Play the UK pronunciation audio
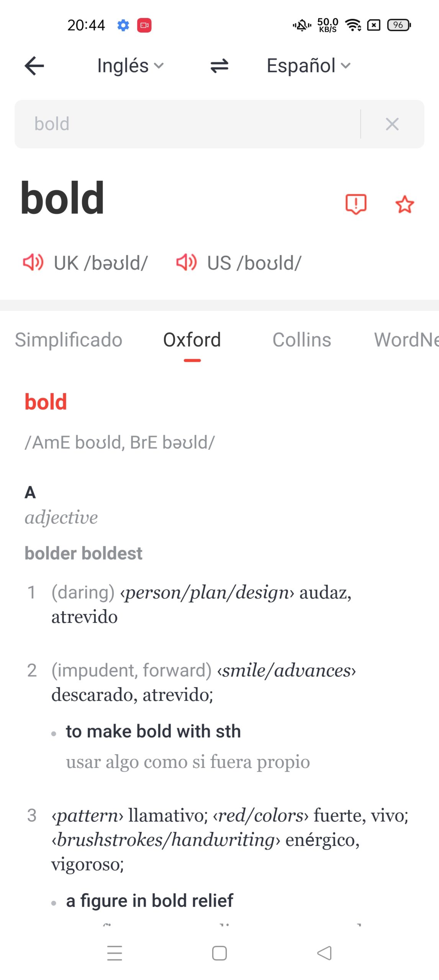Screen dimensions: 439x980 click(33, 263)
